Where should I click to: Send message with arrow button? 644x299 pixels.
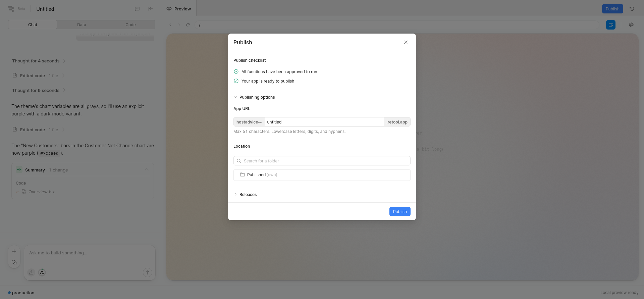point(148,272)
